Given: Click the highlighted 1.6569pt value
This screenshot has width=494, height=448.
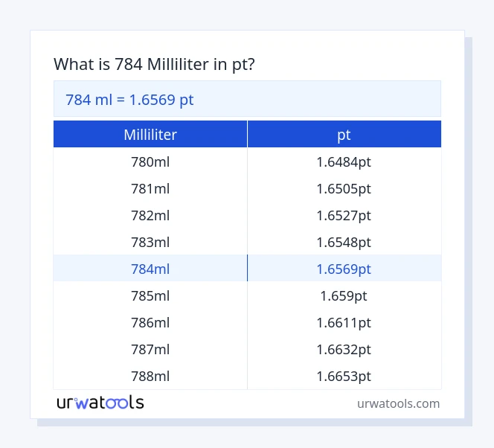Looking at the screenshot, I should pyautogui.click(x=344, y=269).
